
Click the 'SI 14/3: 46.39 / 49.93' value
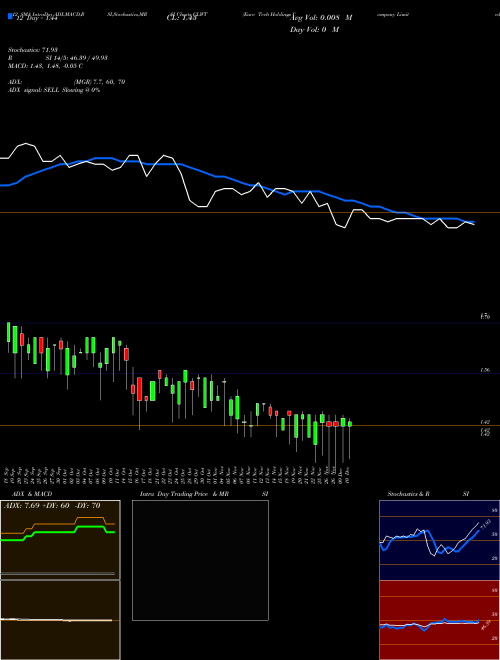(x=77, y=58)
